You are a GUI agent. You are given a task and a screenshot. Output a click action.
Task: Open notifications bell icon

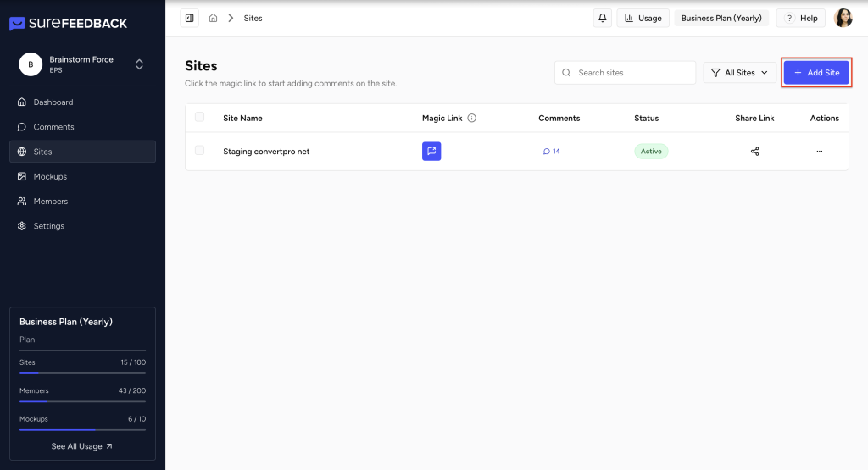pos(602,18)
